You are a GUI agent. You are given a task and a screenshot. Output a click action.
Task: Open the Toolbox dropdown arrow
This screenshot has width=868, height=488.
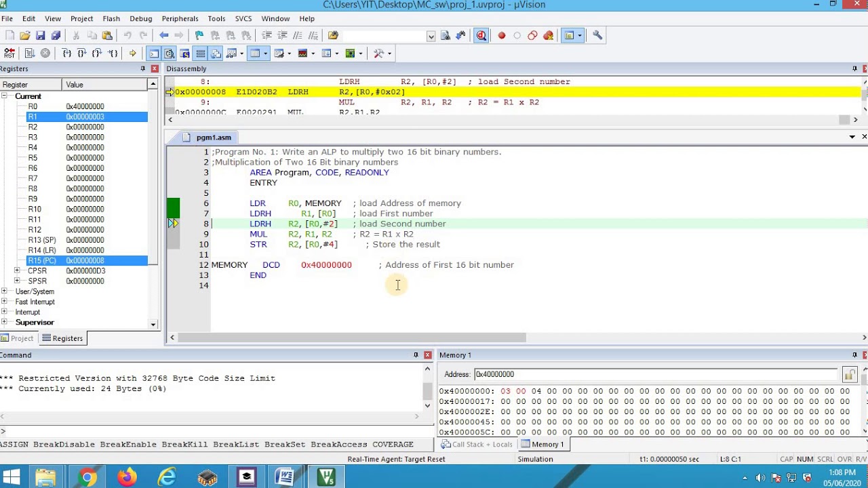(x=389, y=53)
